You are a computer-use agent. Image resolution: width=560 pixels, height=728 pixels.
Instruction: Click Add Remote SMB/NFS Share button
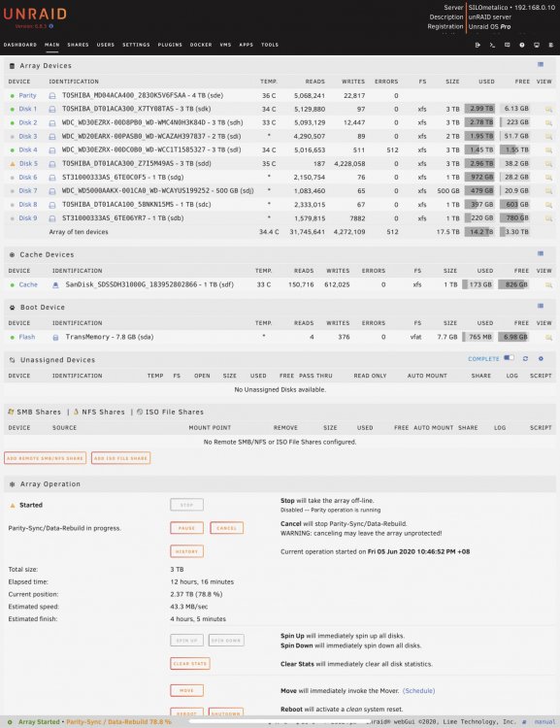point(45,458)
